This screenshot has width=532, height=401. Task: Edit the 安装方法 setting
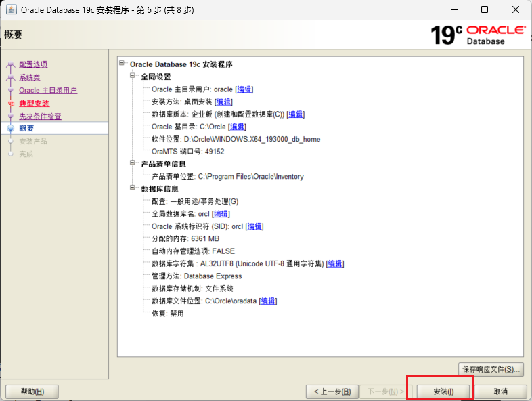click(x=223, y=102)
